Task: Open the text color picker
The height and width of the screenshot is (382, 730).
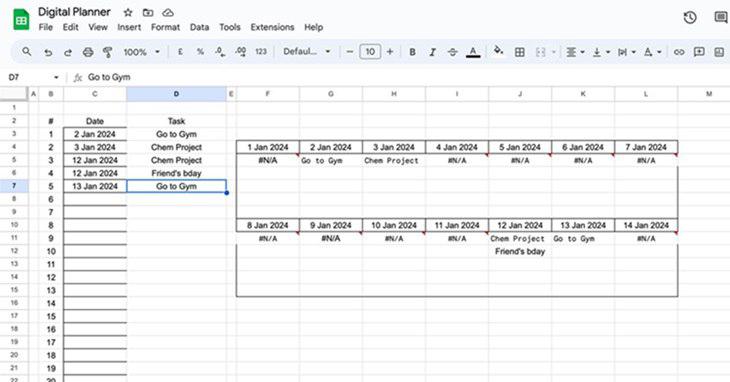Action: pos(473,52)
